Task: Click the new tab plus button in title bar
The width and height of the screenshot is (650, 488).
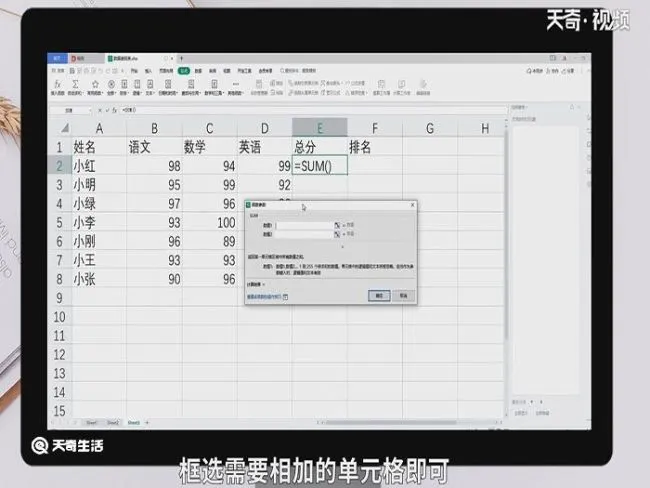Action: click(x=181, y=58)
